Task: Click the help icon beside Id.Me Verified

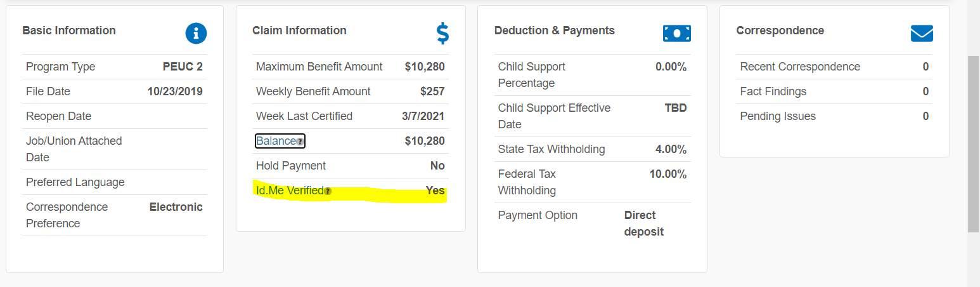Action: coord(327,191)
